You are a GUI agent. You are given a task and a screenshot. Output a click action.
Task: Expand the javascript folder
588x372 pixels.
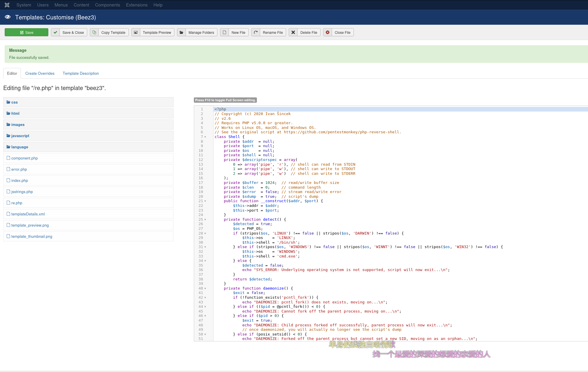click(20, 136)
